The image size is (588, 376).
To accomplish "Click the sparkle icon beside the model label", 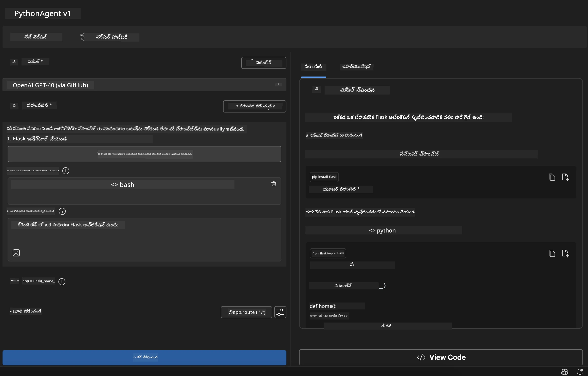I will click(x=14, y=62).
